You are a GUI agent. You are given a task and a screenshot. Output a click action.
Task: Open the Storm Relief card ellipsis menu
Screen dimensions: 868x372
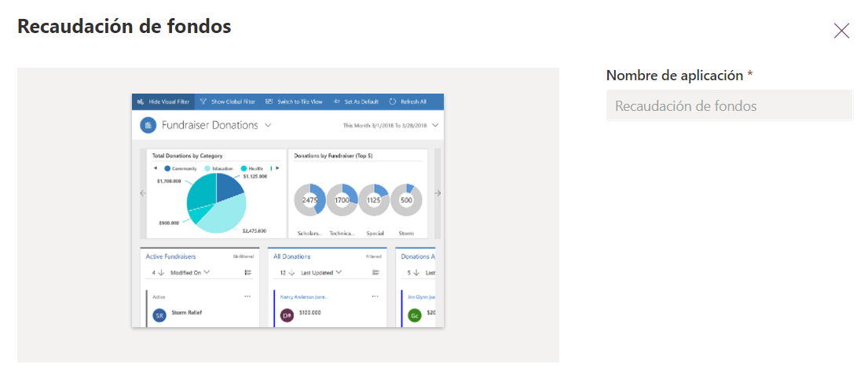click(x=247, y=296)
